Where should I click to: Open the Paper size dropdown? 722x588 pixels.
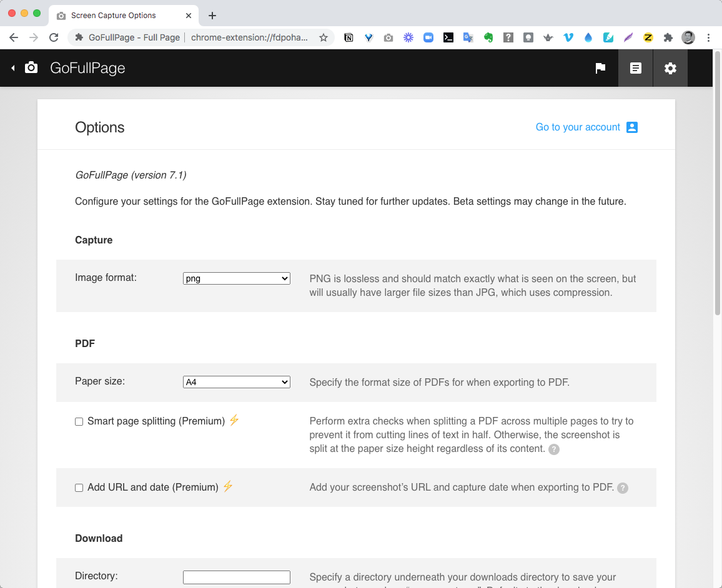tap(237, 382)
